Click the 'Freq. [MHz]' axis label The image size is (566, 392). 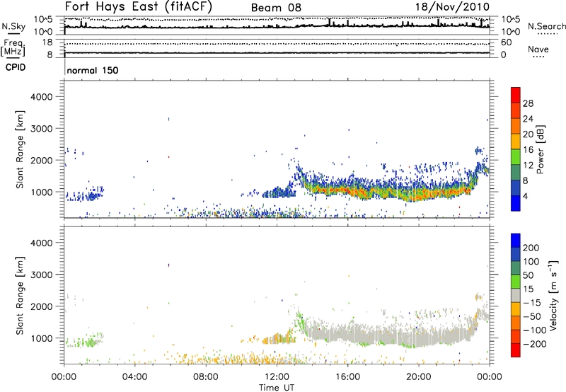[13, 48]
